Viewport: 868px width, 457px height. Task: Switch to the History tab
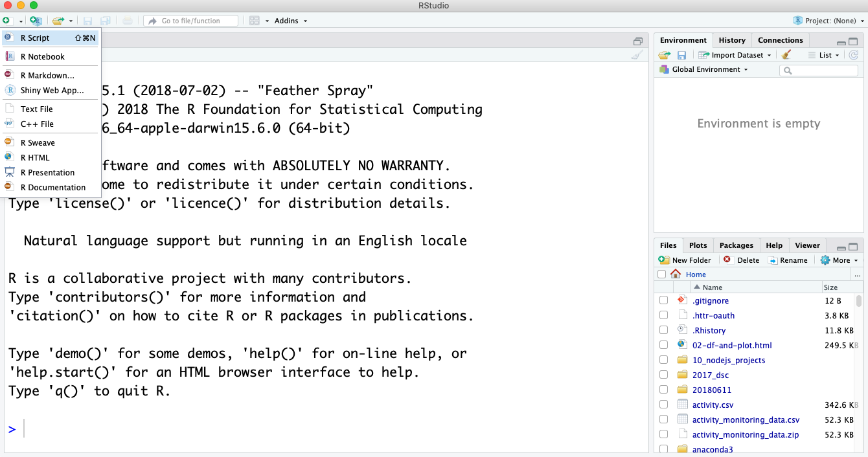point(732,40)
